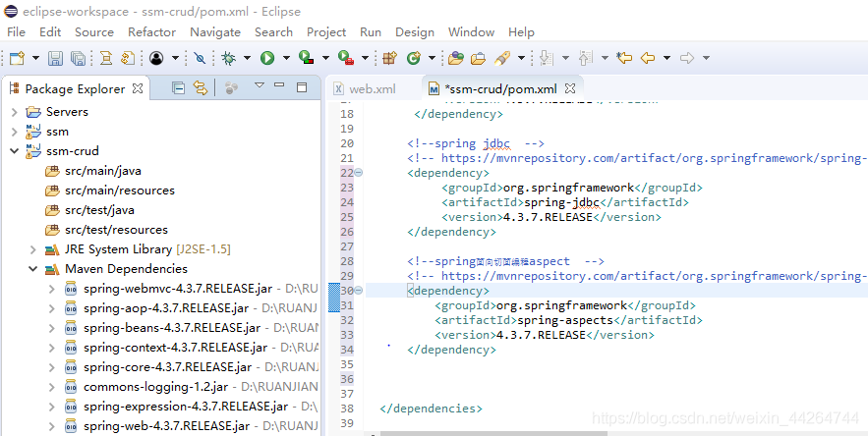Click the Open Task folder icon

(x=478, y=58)
